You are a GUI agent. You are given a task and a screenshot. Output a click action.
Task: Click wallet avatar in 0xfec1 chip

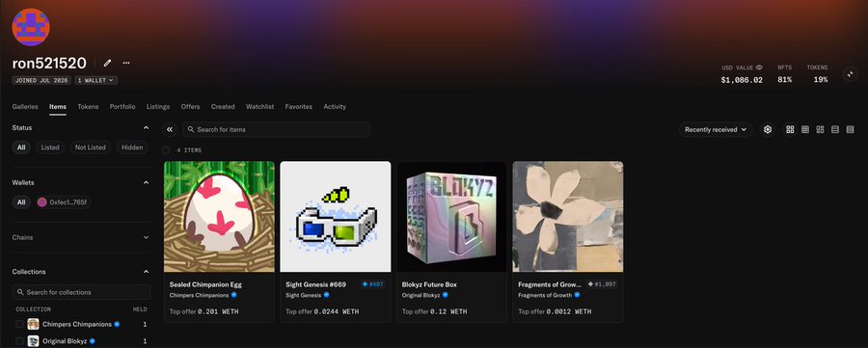click(x=42, y=202)
